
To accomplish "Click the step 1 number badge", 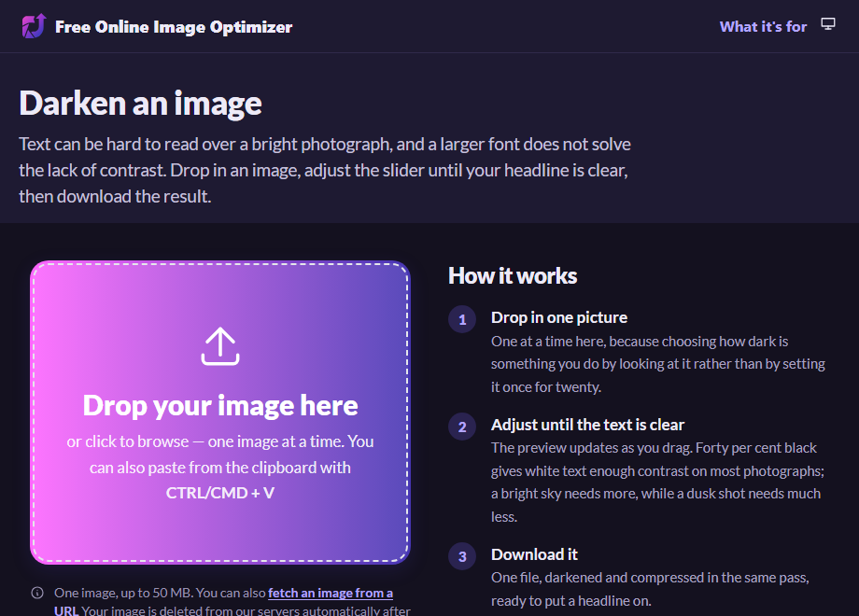I will 462,319.
